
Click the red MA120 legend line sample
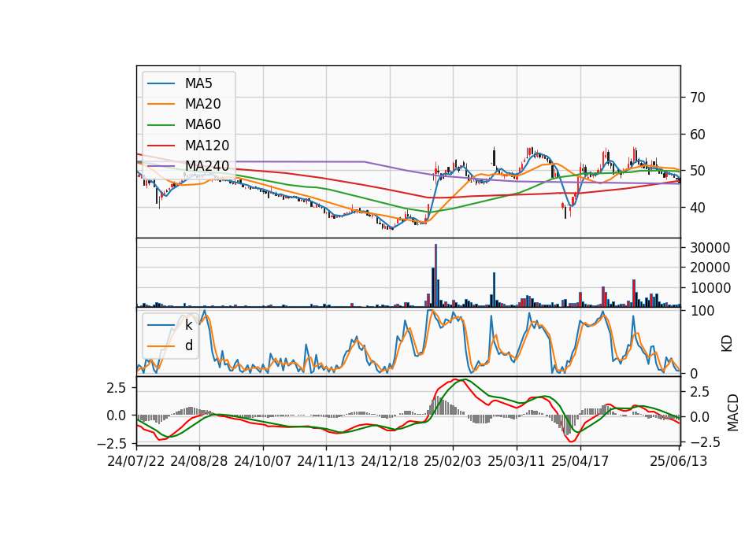point(161,146)
